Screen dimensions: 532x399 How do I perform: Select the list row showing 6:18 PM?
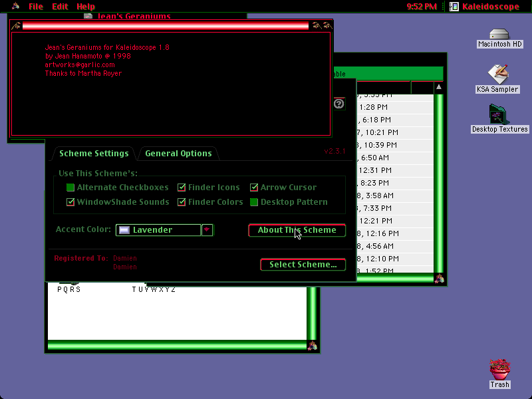(x=395, y=120)
